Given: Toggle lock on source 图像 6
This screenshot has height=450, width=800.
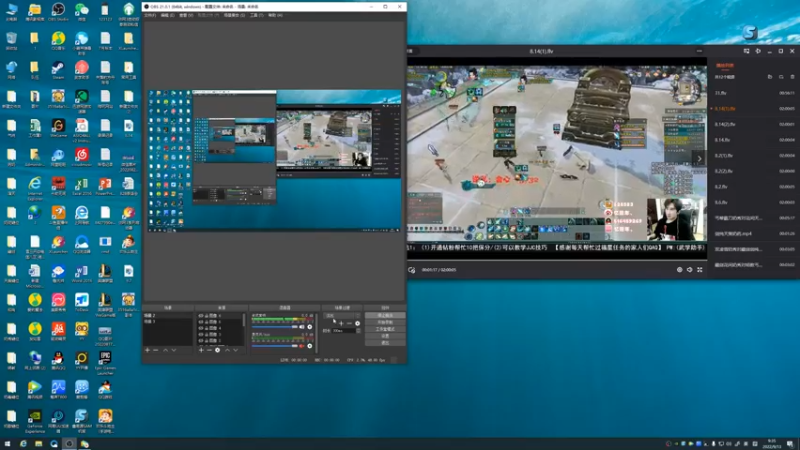Looking at the screenshot, I should click(x=206, y=316).
